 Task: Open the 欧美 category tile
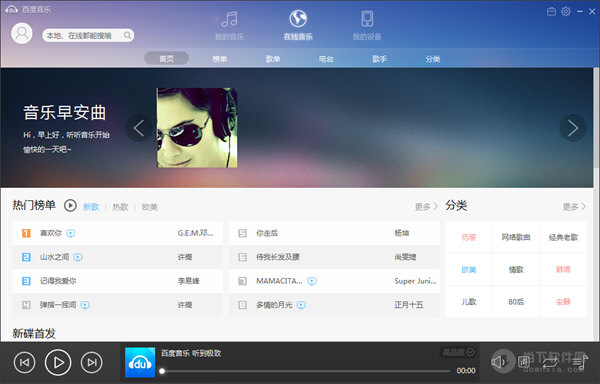(469, 270)
